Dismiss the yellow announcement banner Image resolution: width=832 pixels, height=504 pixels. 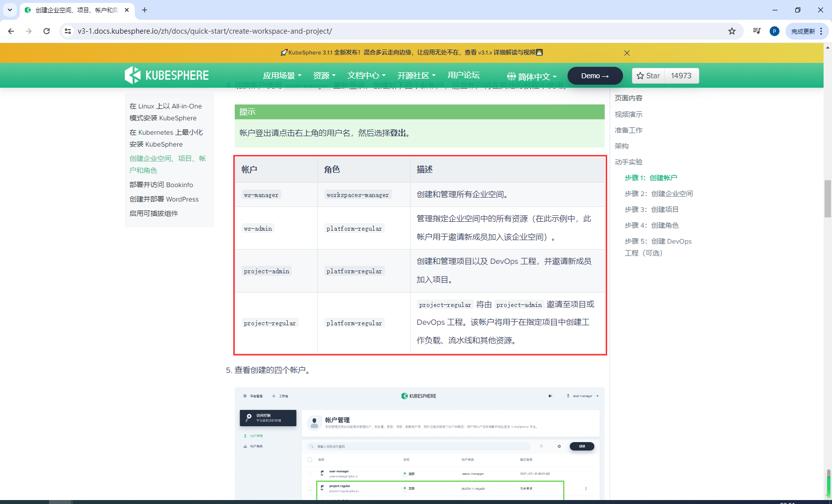(x=627, y=53)
